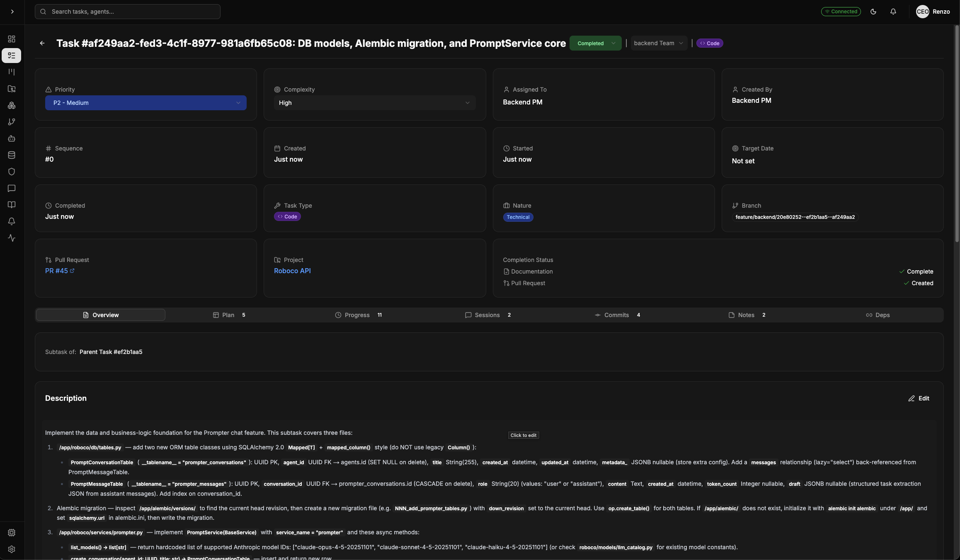Expand the sidebar with top-left chevron
The image size is (960, 560).
[12, 12]
